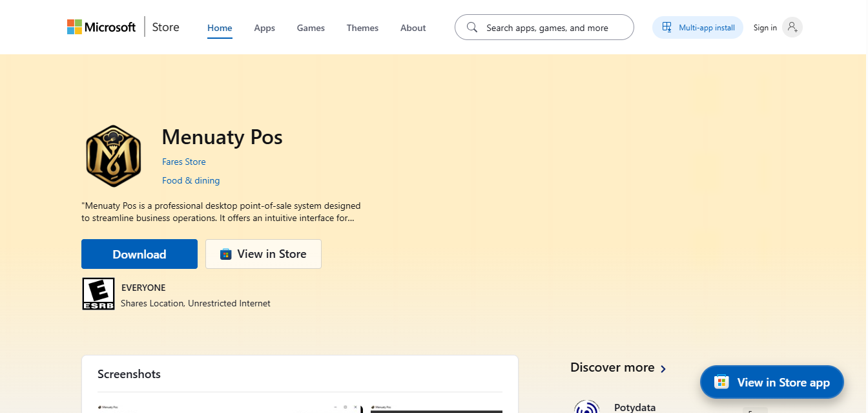Click the Microsoft logo in the header
868x413 pixels.
tap(101, 27)
